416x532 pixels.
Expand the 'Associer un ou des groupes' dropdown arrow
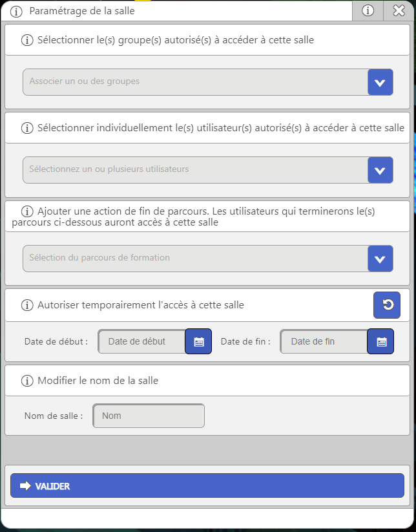point(380,82)
